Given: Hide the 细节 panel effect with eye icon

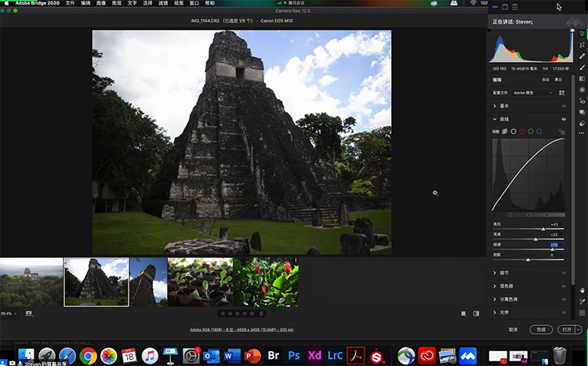Looking at the screenshot, I should coord(563,274).
